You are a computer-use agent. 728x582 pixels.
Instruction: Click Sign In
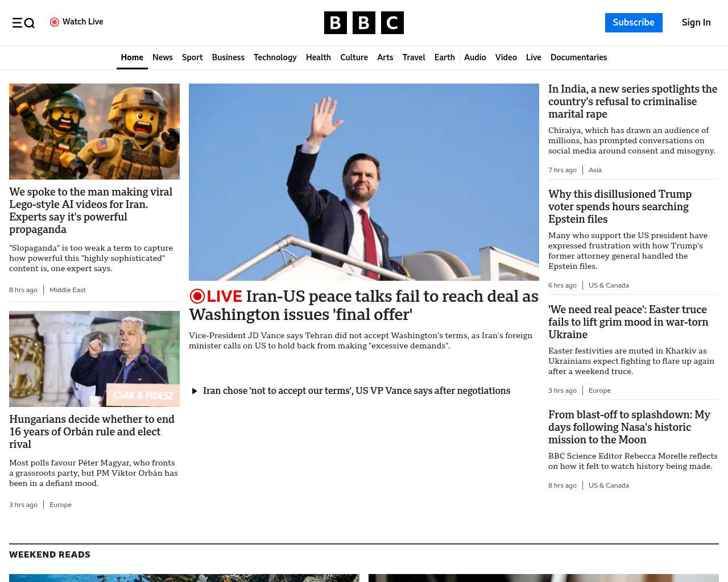pyautogui.click(x=696, y=23)
